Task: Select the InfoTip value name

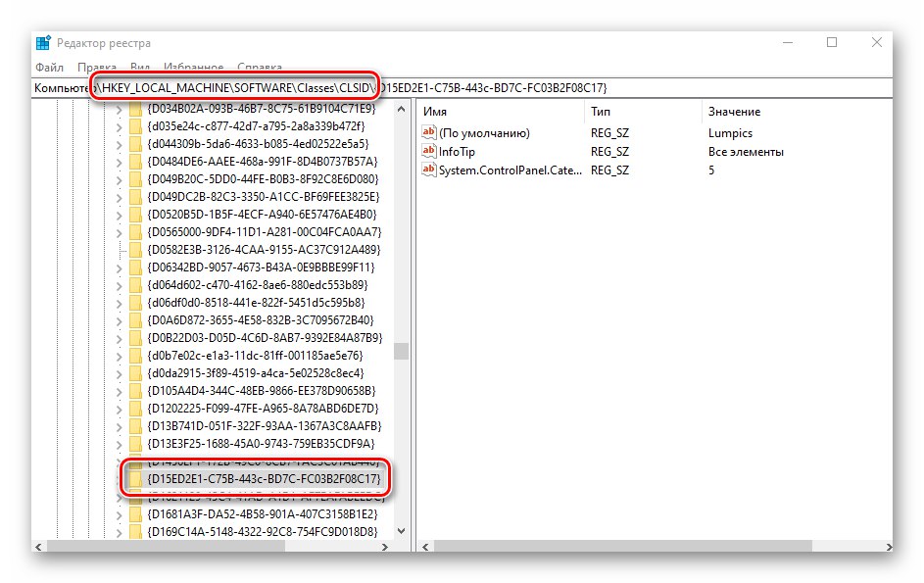Action: coord(457,152)
